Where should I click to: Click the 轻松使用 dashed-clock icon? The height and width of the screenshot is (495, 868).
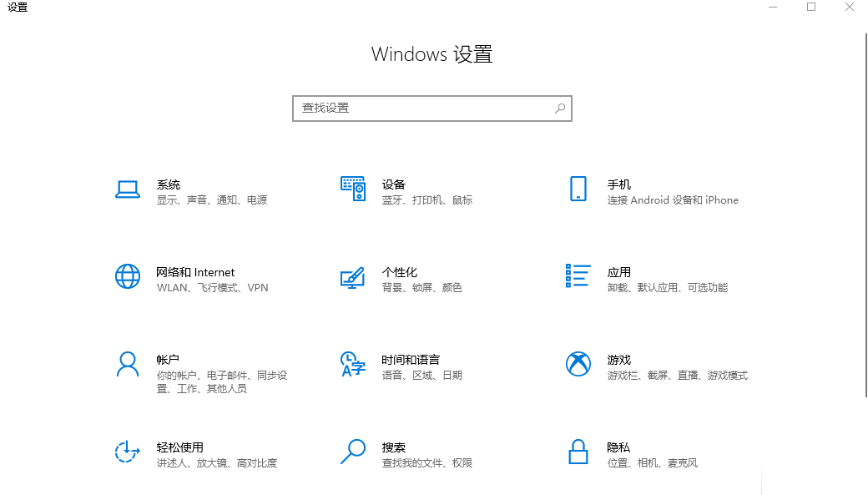tap(128, 452)
